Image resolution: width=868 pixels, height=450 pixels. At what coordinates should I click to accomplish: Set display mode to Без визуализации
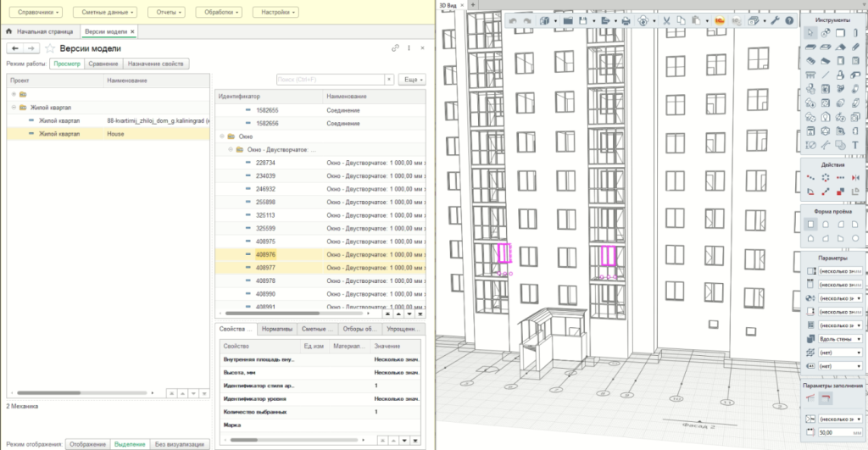[x=178, y=444]
